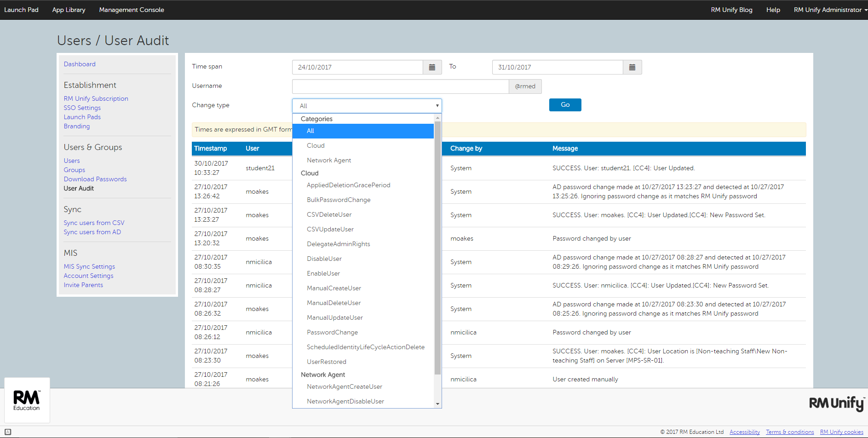Click the end date field 31/10/2017
The height and width of the screenshot is (438, 868).
(x=558, y=67)
